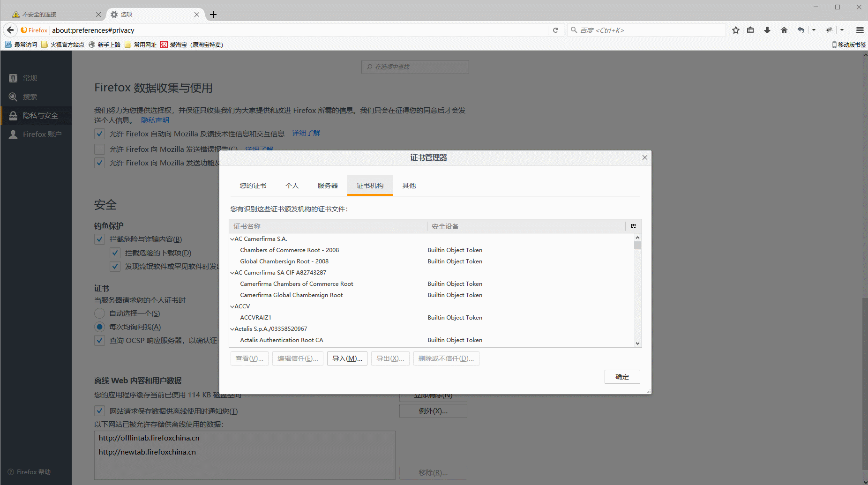Screen dimensions: 868x485
Task: Click the column picker icon in the certificate list
Action: (x=634, y=226)
